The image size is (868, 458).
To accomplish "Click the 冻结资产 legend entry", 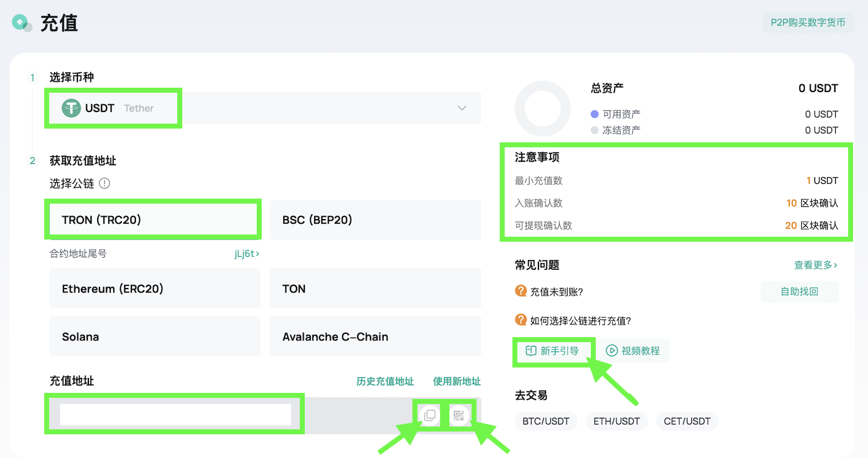I will click(x=616, y=130).
